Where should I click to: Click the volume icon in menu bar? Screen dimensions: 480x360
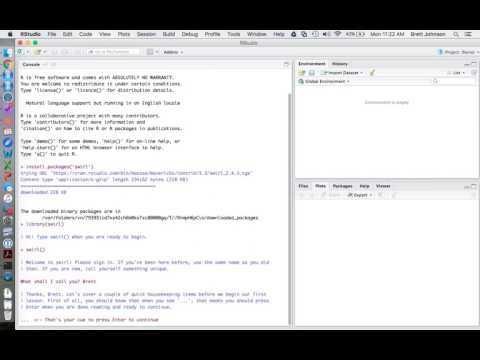tap(327, 34)
